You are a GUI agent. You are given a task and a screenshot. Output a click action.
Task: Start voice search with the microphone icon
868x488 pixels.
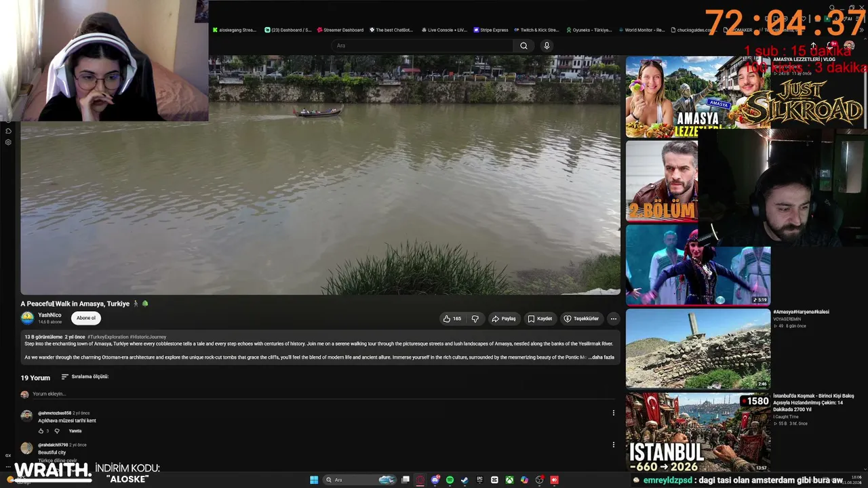pos(547,45)
